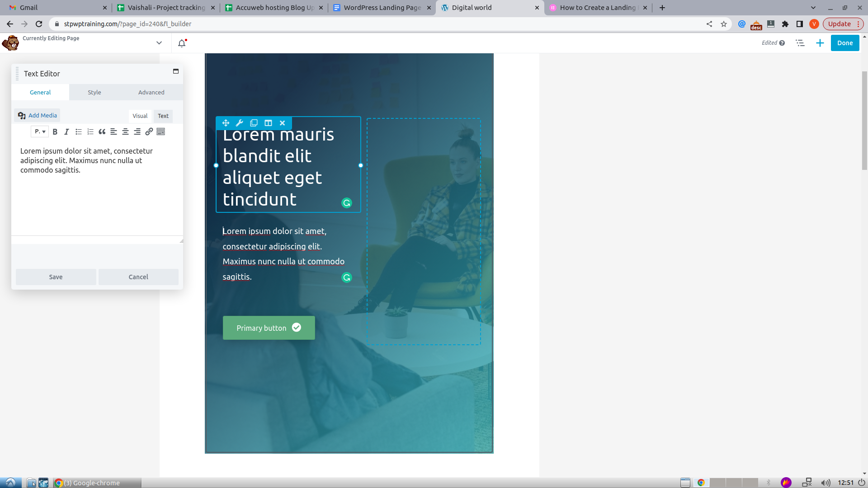Click the Grammarly refresh icon on body text
The width and height of the screenshot is (868, 488).
[346, 277]
